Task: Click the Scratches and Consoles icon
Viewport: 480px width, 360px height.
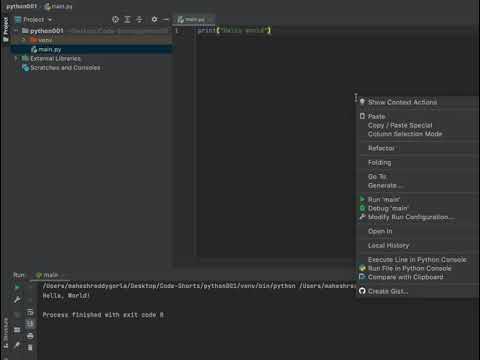Action: [x=25, y=68]
